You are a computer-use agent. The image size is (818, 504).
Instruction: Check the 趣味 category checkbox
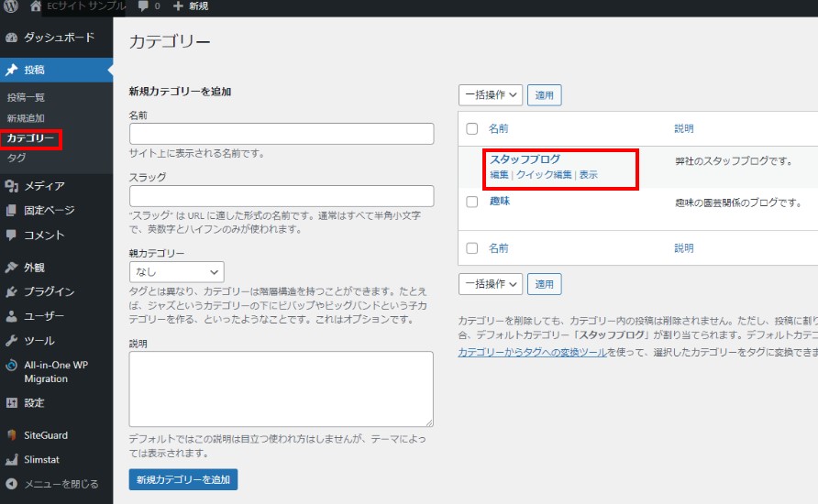pyautogui.click(x=472, y=202)
